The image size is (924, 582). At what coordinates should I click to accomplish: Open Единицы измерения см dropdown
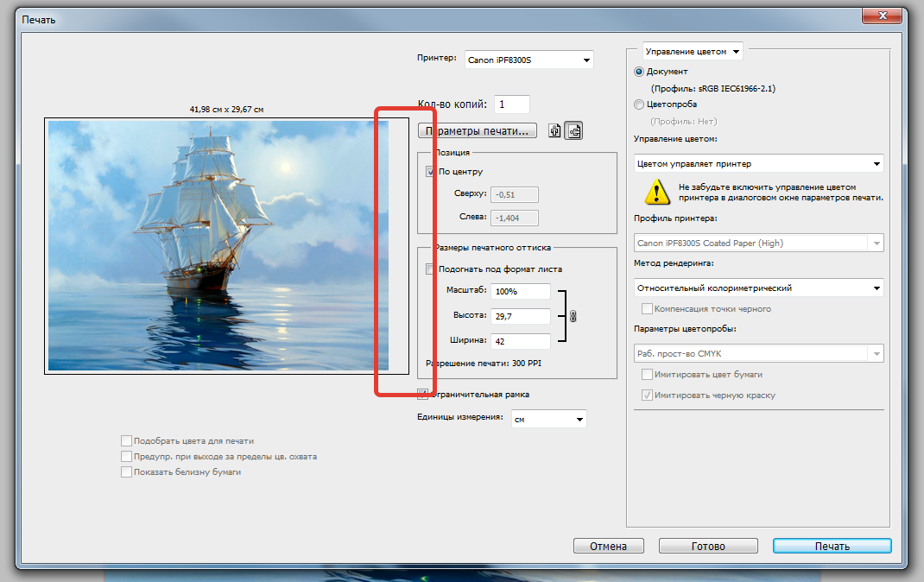pyautogui.click(x=548, y=419)
